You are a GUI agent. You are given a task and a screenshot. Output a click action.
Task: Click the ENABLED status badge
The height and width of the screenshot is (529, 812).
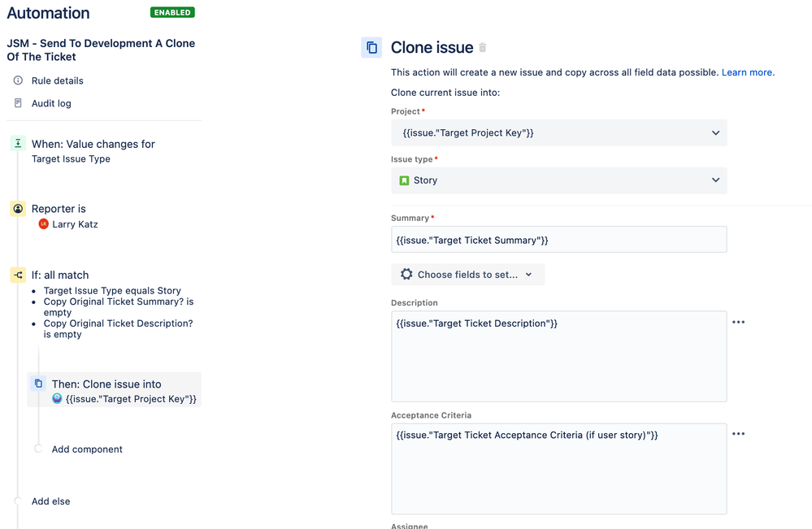click(172, 12)
